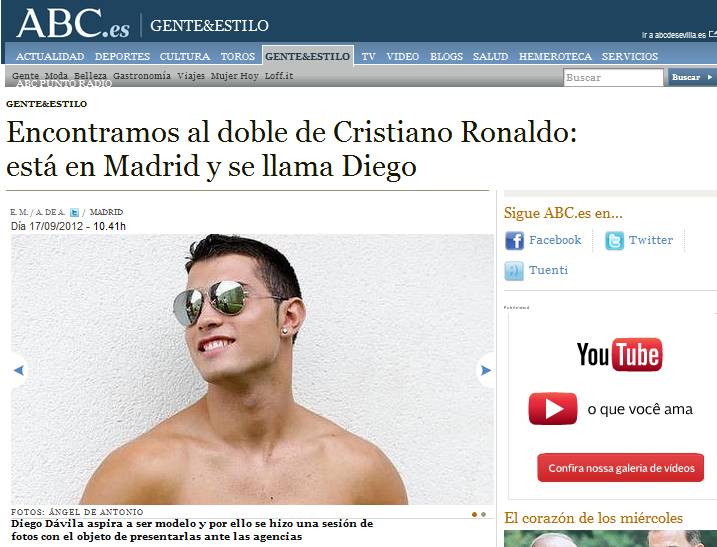Open the Mujer Hoy submenu link

point(235,75)
